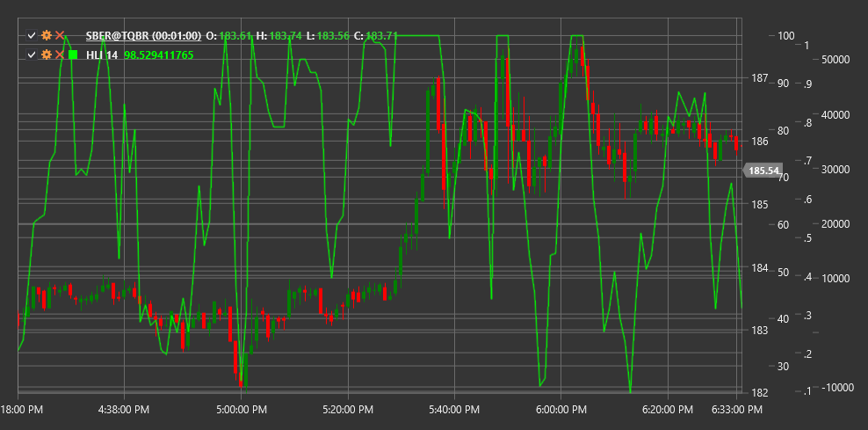Click the 6:00:00 PM time axis label

point(561,410)
